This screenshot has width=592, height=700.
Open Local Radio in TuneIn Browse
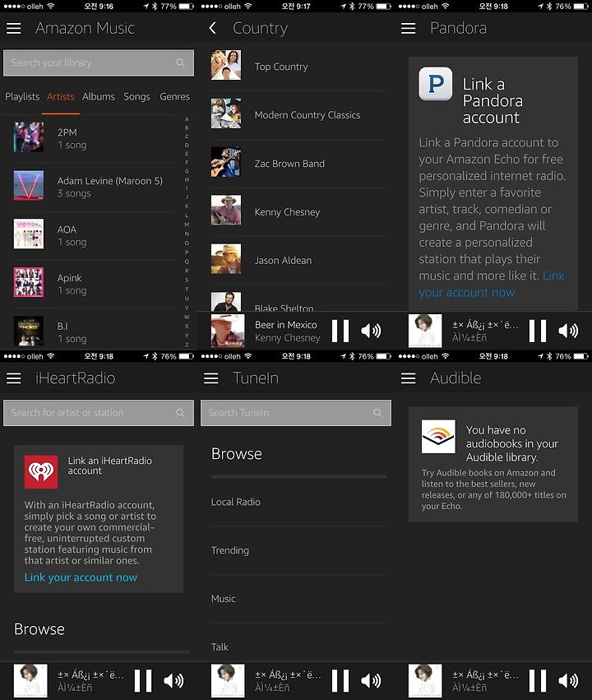point(298,502)
